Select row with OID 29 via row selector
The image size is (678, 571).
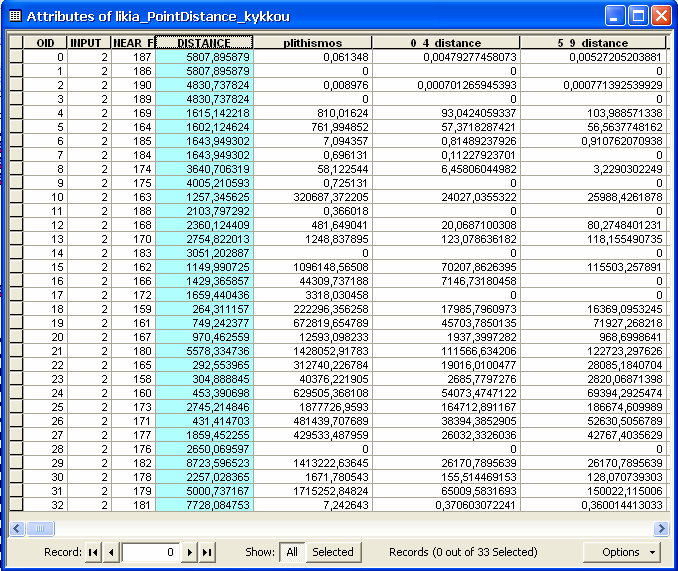16,463
